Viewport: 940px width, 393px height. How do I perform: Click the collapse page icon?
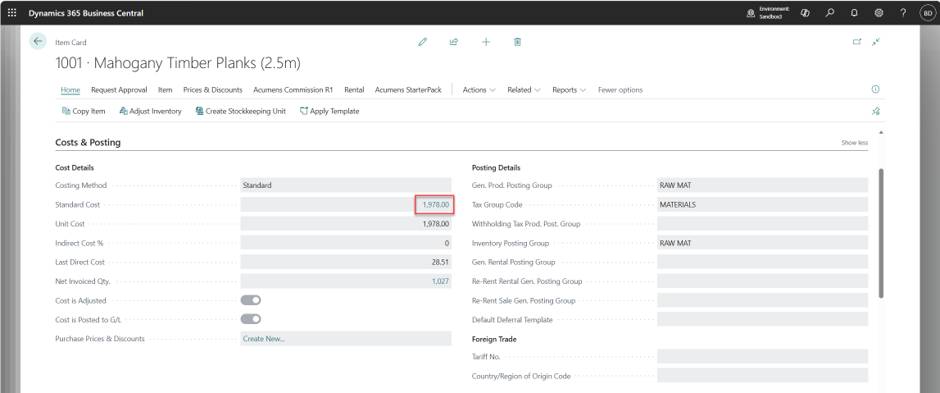876,42
